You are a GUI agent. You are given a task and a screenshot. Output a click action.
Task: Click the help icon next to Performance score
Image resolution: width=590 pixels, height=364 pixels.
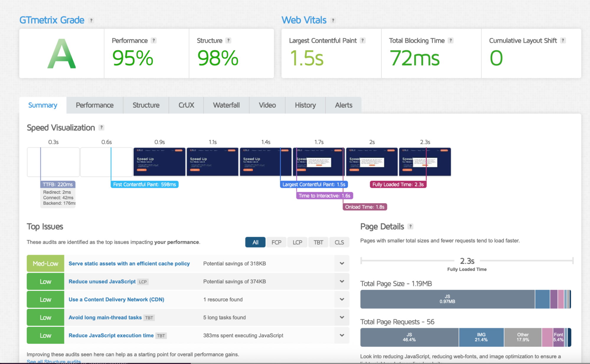pyautogui.click(x=153, y=40)
